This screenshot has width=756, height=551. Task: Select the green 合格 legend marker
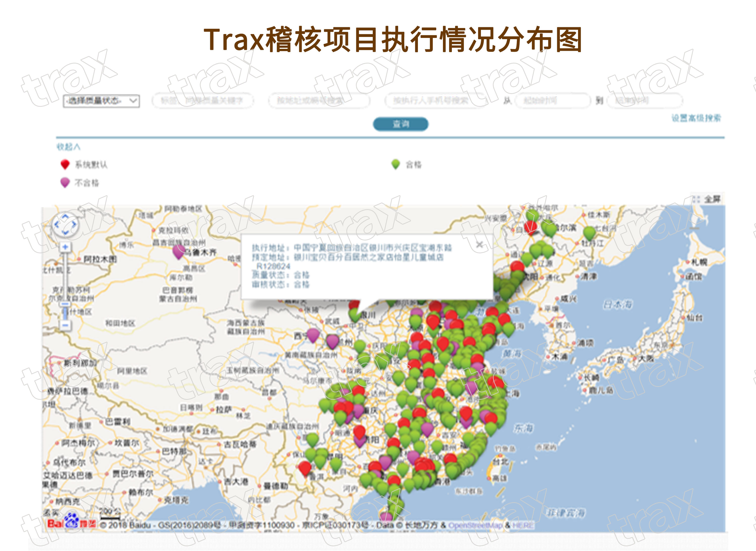(x=396, y=164)
